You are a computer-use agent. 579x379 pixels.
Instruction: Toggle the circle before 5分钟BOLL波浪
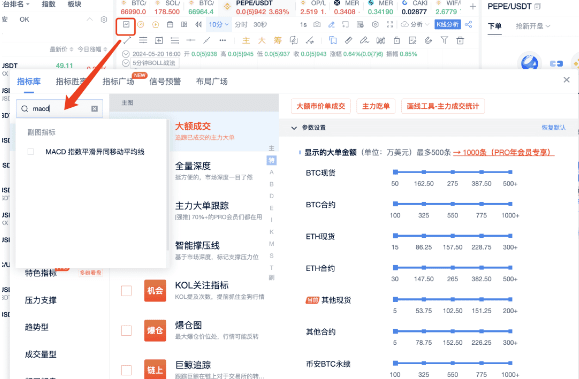click(126, 63)
